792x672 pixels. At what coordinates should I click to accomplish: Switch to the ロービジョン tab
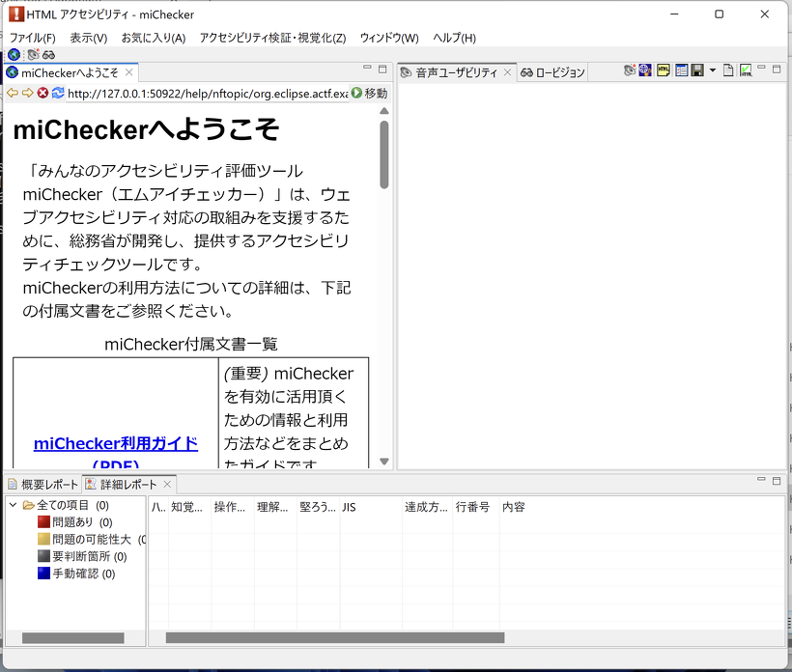coord(552,72)
